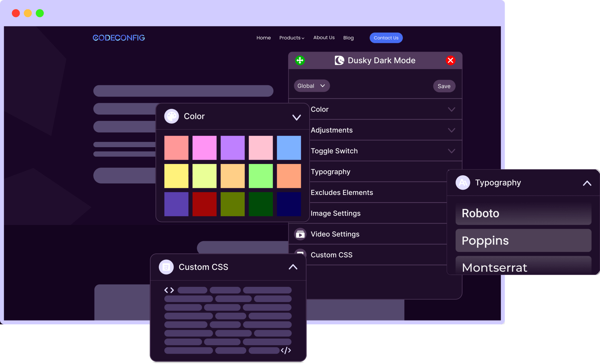Click the green window maximize dot

pos(40,13)
